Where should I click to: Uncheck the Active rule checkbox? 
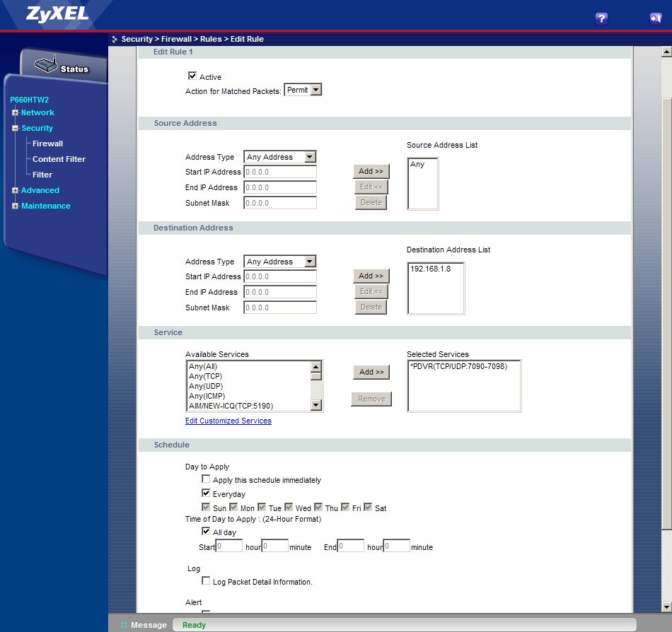(x=192, y=76)
